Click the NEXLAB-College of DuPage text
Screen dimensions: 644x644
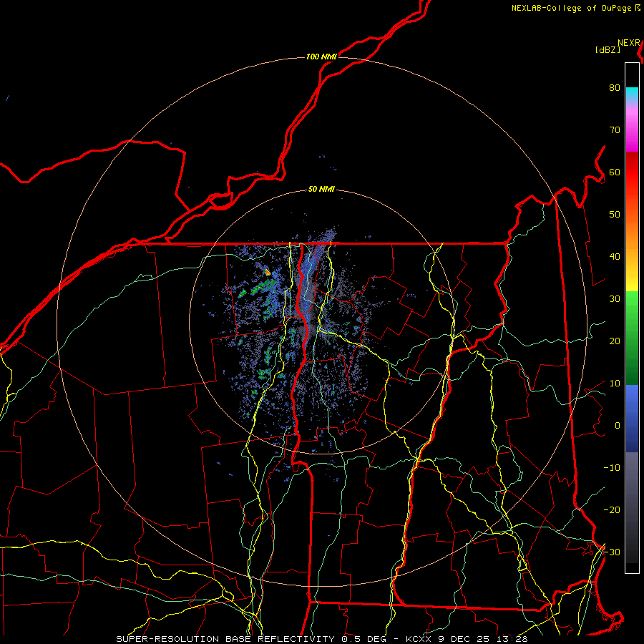click(572, 8)
